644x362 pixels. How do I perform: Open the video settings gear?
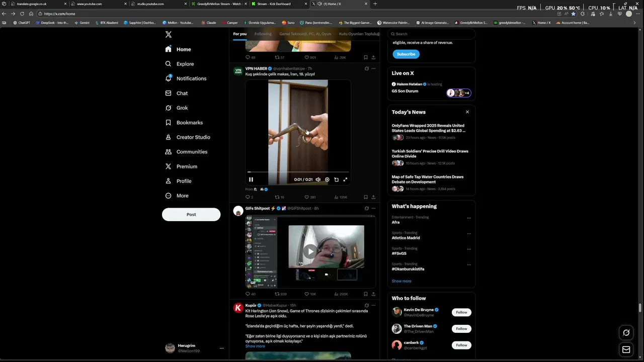[x=327, y=179]
